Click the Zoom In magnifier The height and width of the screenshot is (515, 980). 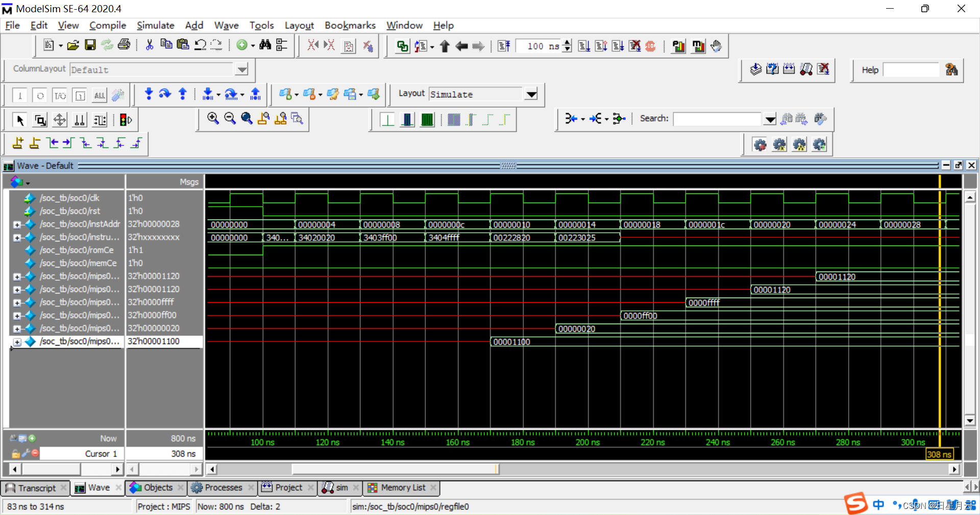pyautogui.click(x=213, y=119)
